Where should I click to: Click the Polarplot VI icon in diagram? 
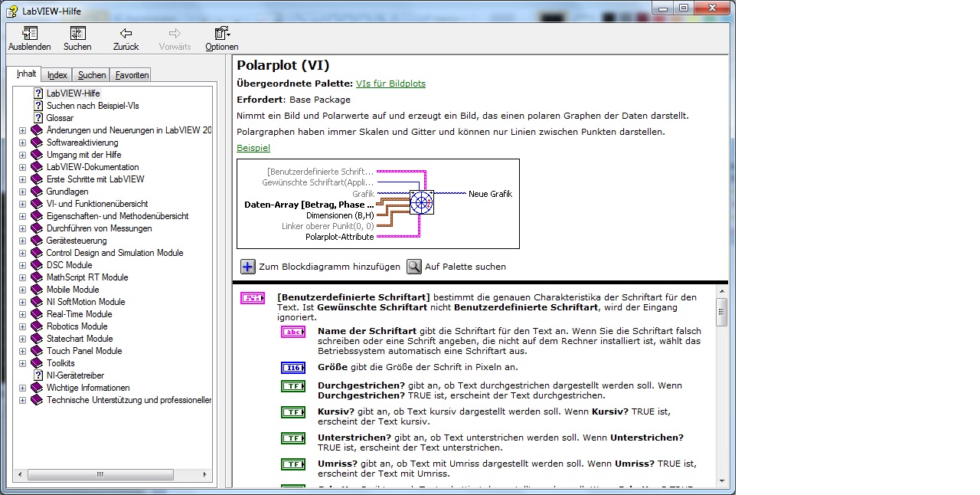pos(422,202)
